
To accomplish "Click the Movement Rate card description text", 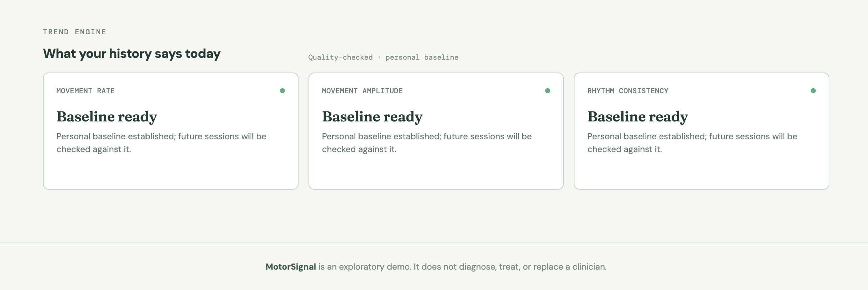I will click(x=161, y=143).
